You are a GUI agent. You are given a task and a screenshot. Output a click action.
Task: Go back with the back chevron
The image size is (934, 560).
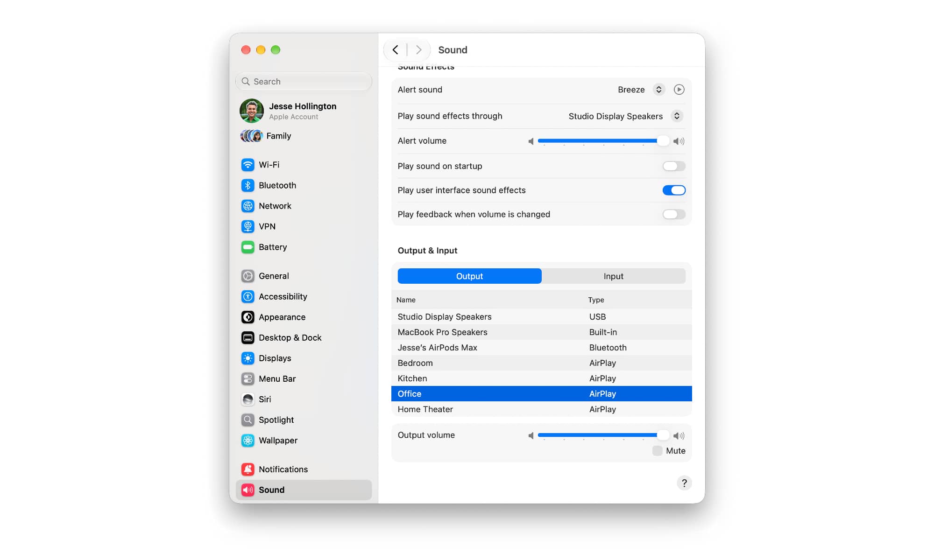[396, 50]
